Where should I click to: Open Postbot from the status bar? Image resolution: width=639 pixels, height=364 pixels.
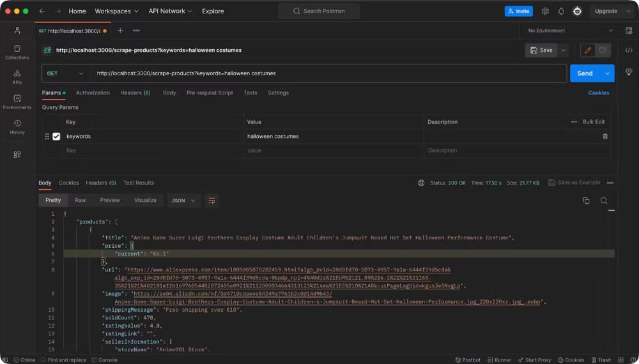pos(468,360)
